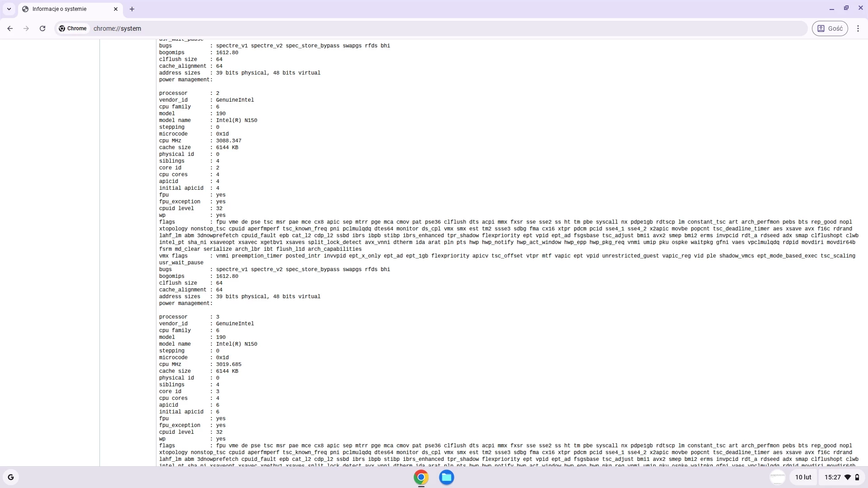Image resolution: width=868 pixels, height=488 pixels.
Task: Open the Chrome three-dot menu
Action: click(x=858, y=28)
